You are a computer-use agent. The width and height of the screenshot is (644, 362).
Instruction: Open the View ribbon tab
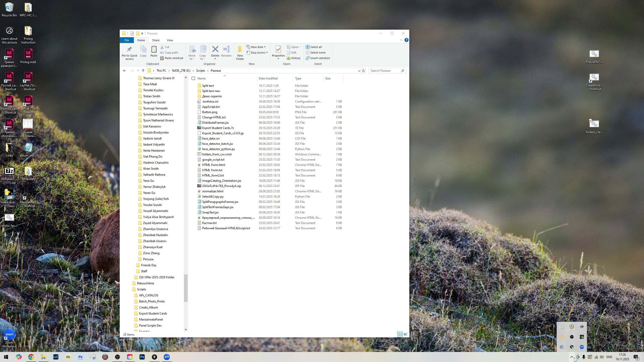(170, 40)
